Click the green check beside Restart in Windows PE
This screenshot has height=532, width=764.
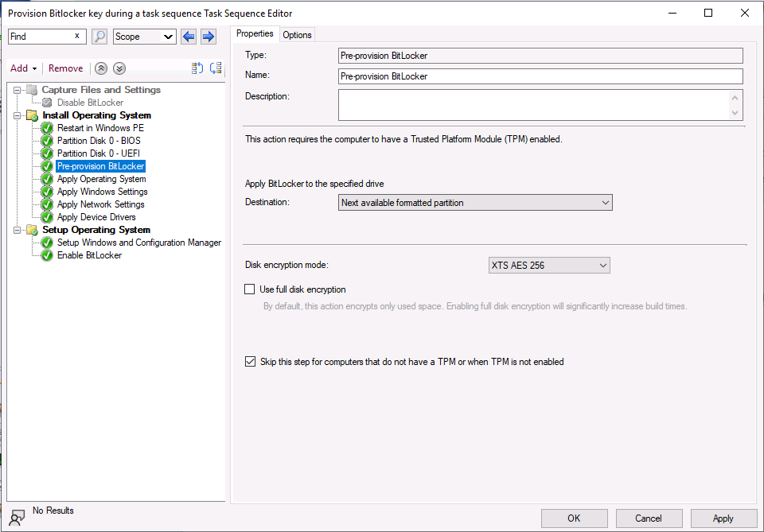point(47,128)
